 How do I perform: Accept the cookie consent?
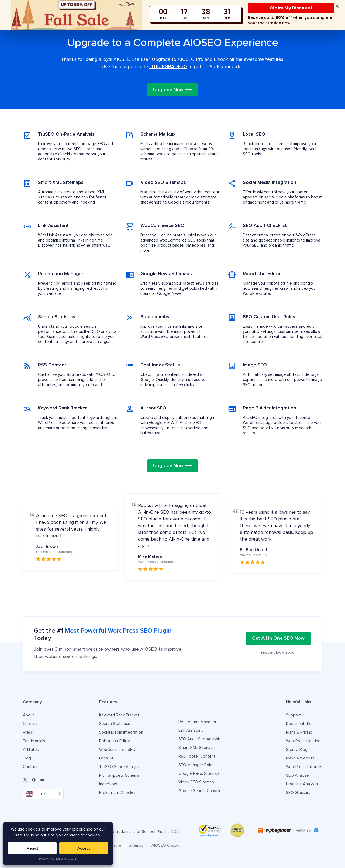(x=83, y=848)
